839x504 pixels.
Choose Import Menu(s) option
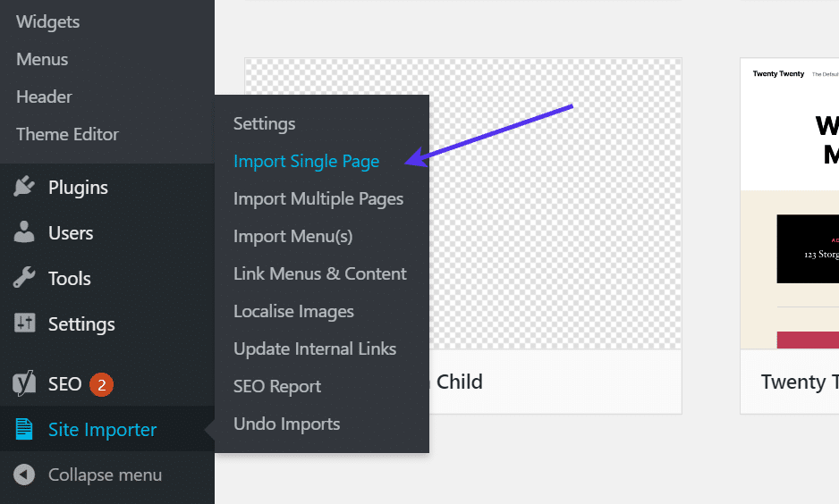tap(292, 236)
